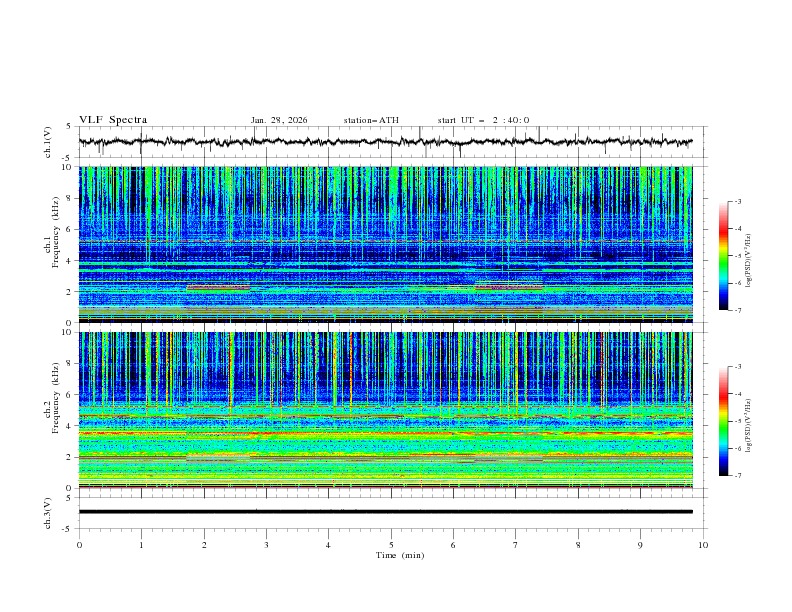
Task: Click the ch.3 voltage trace line
Action: tap(385, 512)
